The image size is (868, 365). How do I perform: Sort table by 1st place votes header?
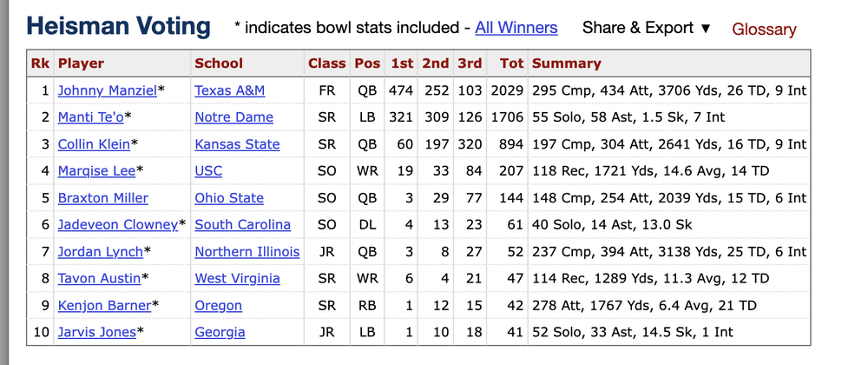[402, 63]
